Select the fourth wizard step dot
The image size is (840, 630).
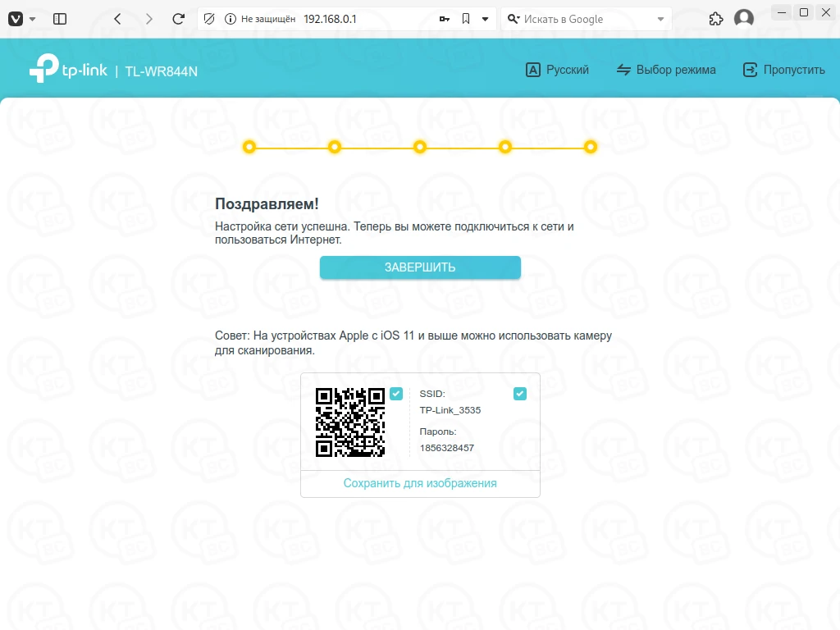pyautogui.click(x=505, y=147)
